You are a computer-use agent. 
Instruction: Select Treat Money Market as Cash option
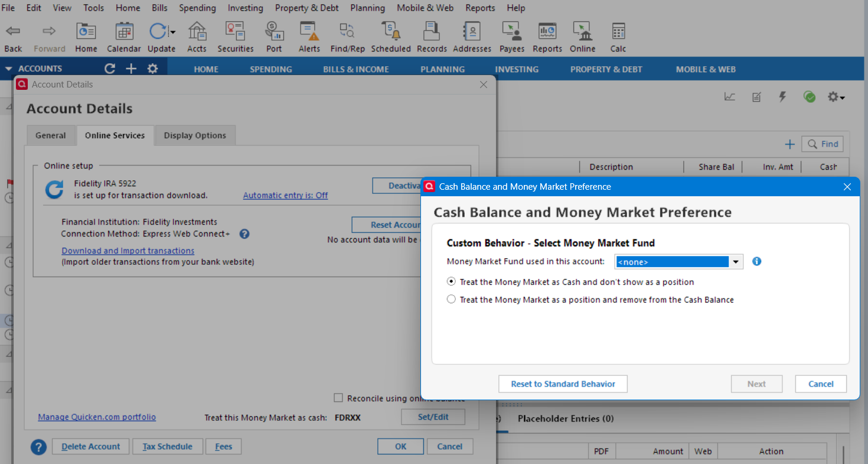tap(451, 282)
